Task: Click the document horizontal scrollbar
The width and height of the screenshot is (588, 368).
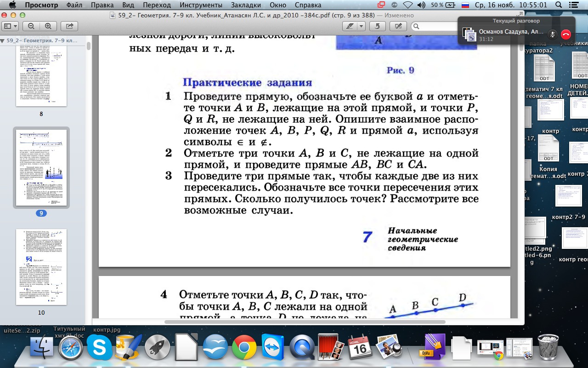Action: (305, 322)
